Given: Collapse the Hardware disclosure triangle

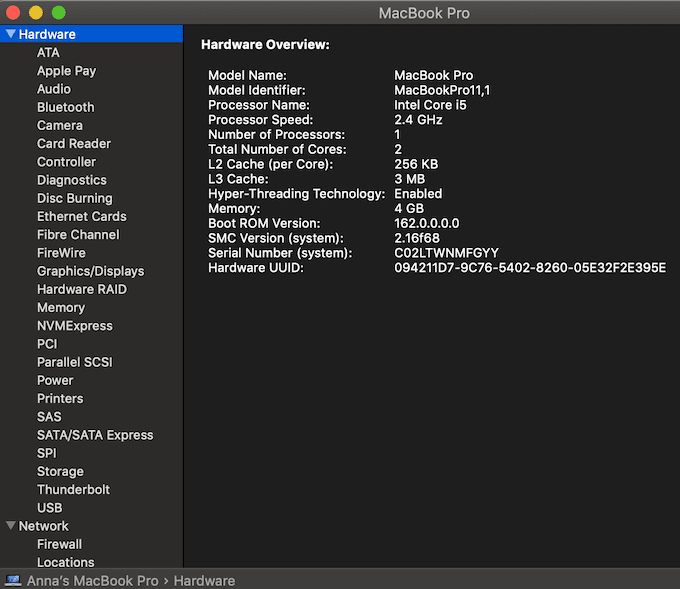Looking at the screenshot, I should [10, 34].
